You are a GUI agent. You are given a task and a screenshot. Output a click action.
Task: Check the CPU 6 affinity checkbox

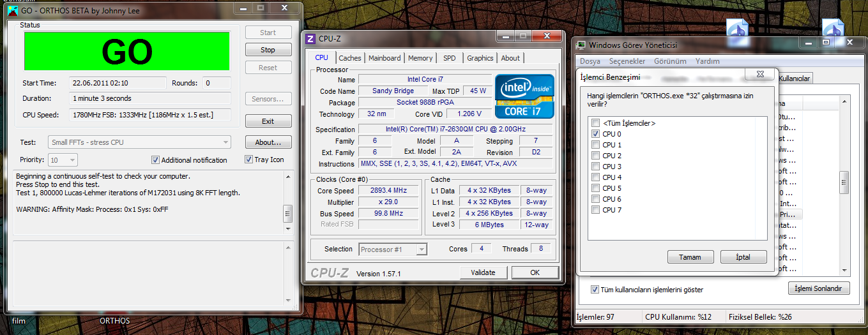pyautogui.click(x=596, y=199)
